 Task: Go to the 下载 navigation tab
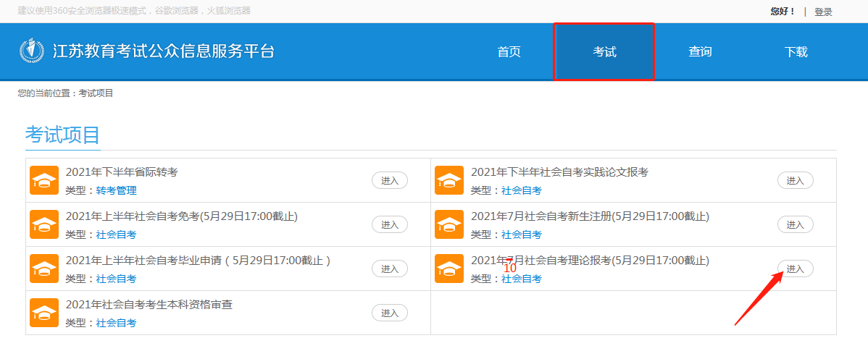[796, 52]
